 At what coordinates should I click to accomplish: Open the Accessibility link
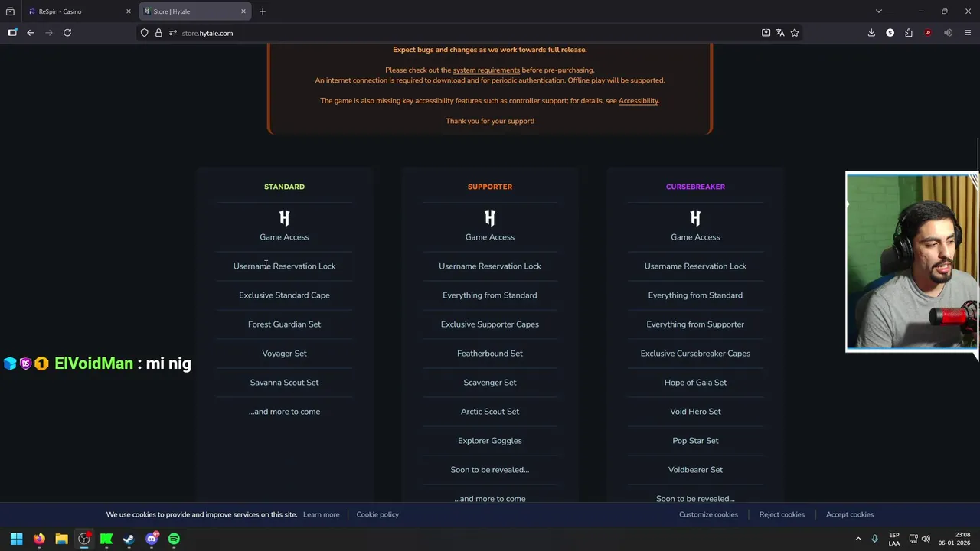click(639, 101)
